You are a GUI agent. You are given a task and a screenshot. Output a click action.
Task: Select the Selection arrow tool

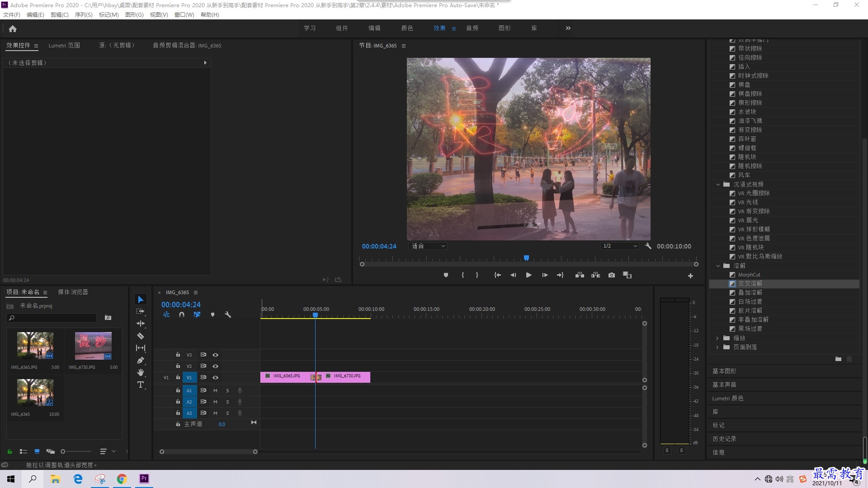pos(141,300)
